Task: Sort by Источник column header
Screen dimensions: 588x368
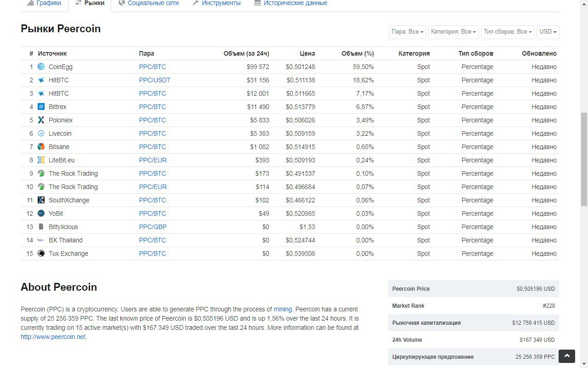Action: [52, 53]
